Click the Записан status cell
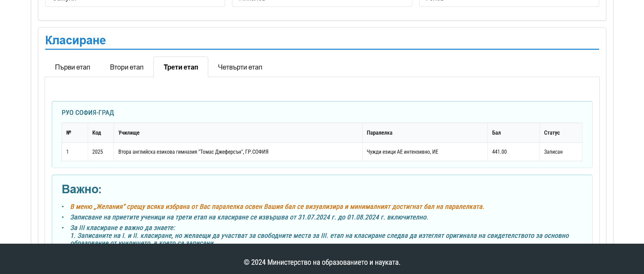644x274 pixels. coord(553,152)
